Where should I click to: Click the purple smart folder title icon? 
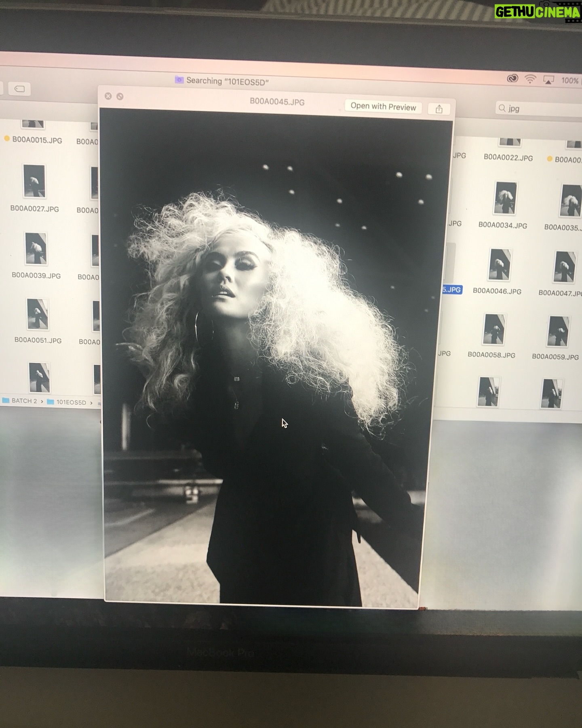(x=179, y=80)
